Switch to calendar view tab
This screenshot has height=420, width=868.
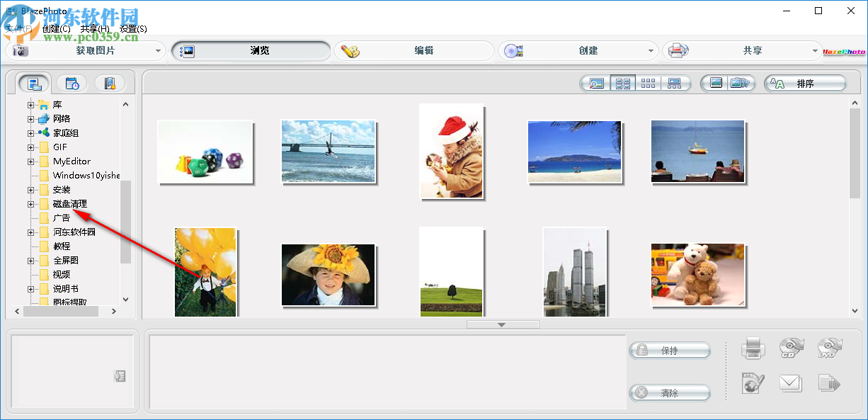(72, 83)
